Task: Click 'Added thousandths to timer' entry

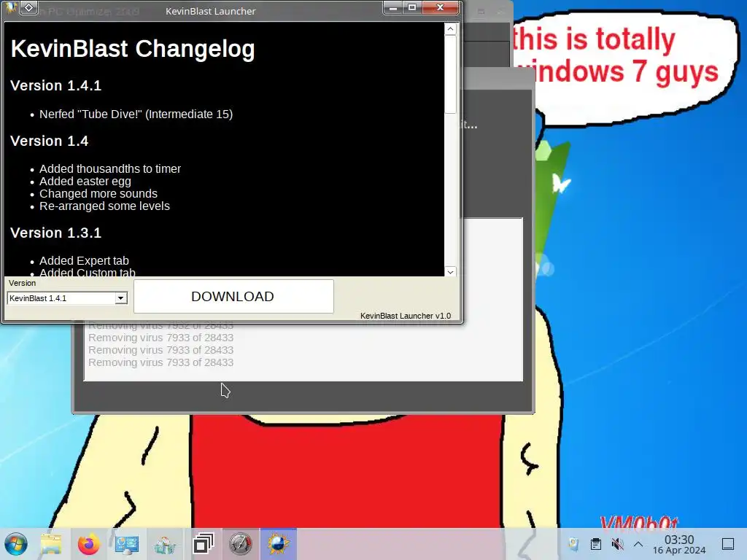Action: (110, 168)
